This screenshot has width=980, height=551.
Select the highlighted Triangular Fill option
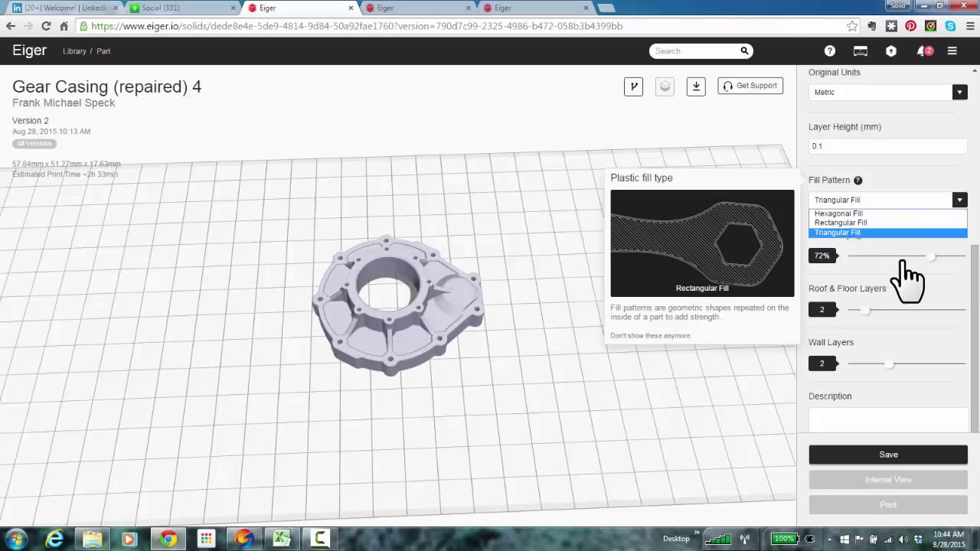[888, 233]
